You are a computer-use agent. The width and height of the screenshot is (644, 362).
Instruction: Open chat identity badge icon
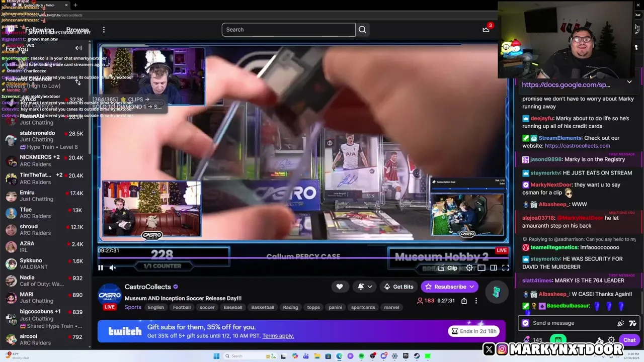[x=526, y=323]
